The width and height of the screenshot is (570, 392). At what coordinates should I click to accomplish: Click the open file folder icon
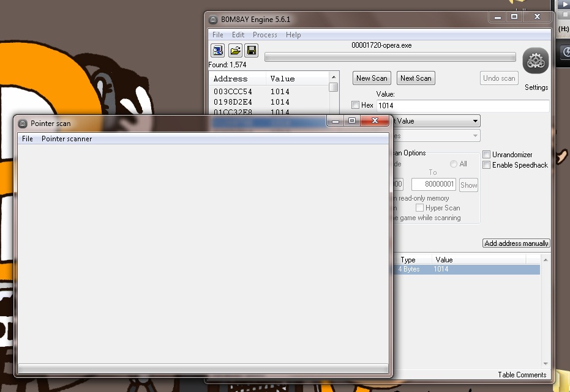tap(234, 50)
